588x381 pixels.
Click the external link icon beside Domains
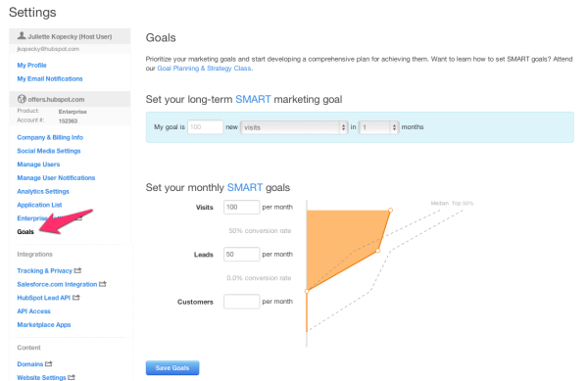coord(49,363)
